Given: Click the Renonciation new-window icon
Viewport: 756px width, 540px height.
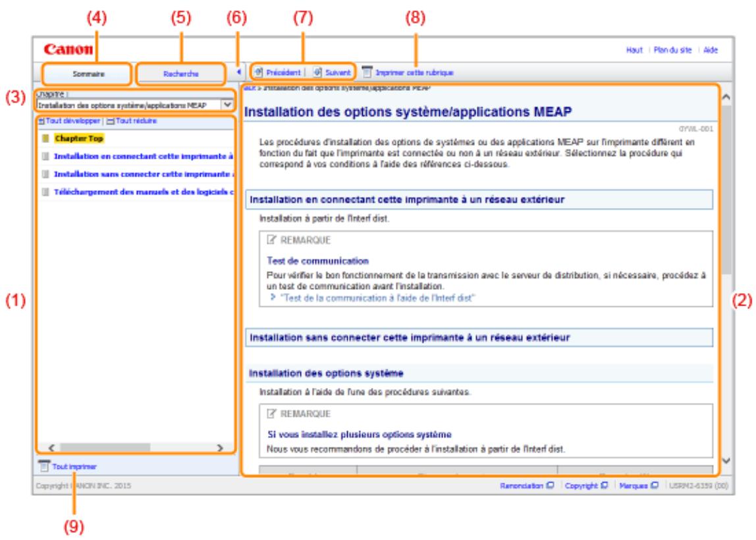Looking at the screenshot, I should tap(550, 485).
